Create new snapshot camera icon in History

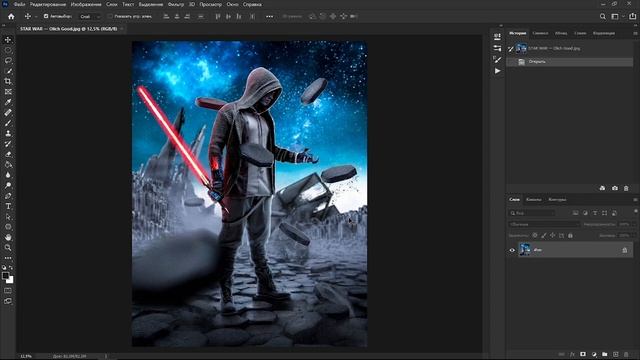point(615,188)
